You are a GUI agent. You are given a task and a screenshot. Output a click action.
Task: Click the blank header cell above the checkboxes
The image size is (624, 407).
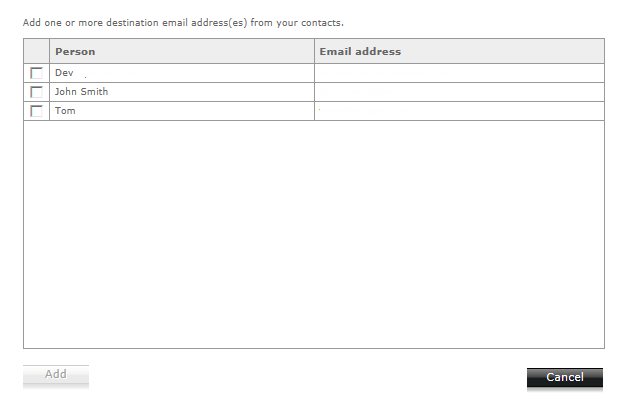point(37,51)
